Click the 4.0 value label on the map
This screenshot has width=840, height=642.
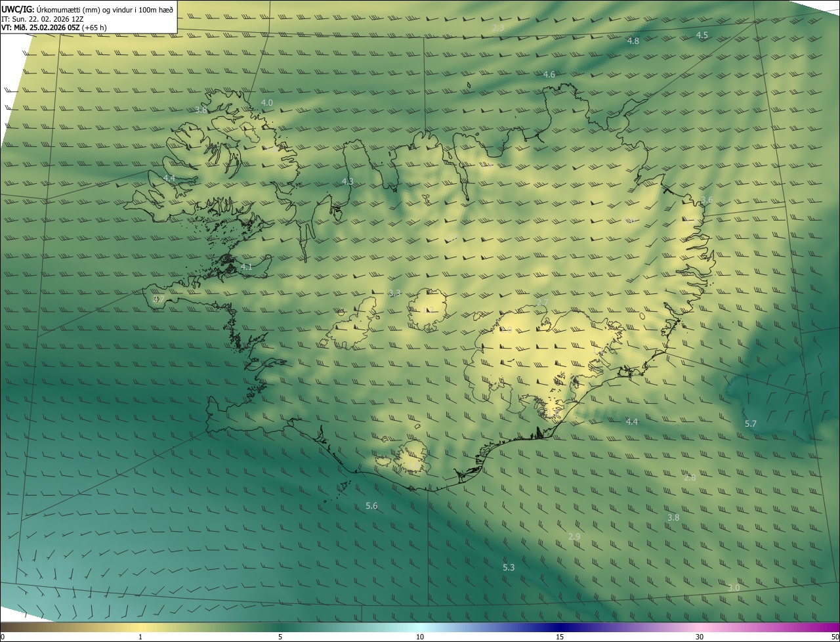tap(267, 102)
